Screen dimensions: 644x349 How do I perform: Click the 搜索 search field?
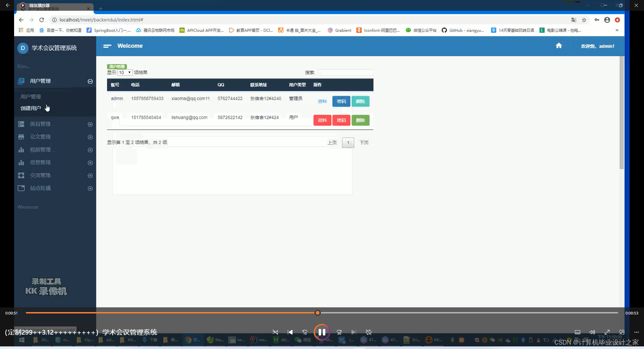[x=345, y=72]
